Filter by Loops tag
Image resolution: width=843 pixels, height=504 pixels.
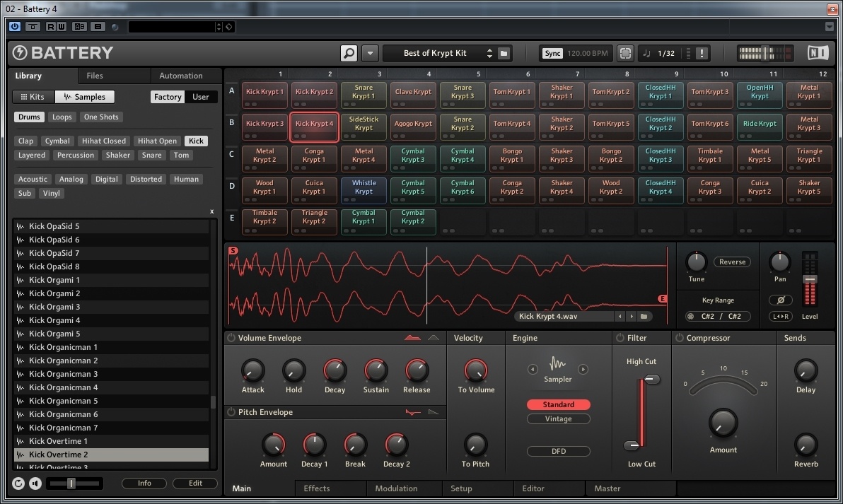click(62, 117)
